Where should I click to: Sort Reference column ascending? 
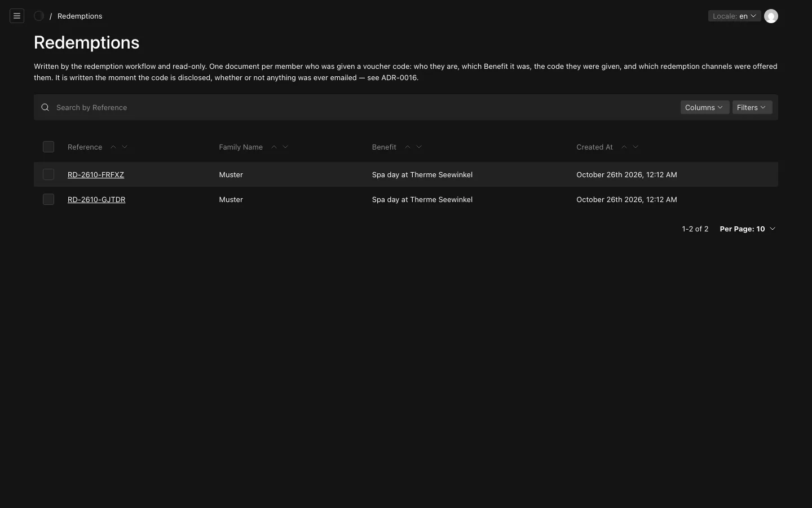pyautogui.click(x=113, y=147)
